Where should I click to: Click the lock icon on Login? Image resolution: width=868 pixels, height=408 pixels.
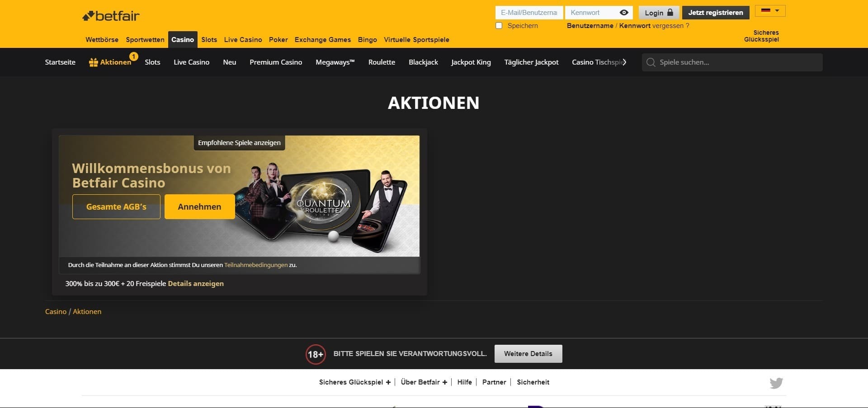coord(670,13)
